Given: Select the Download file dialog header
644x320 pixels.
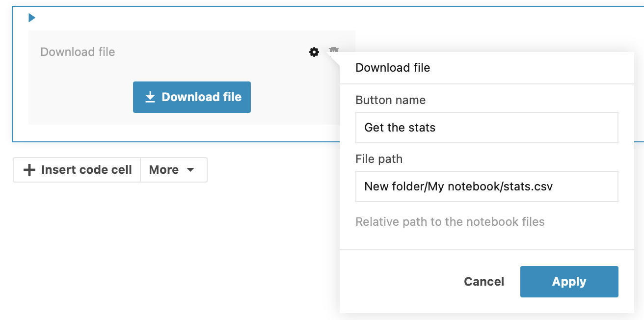Looking at the screenshot, I should pyautogui.click(x=392, y=68).
